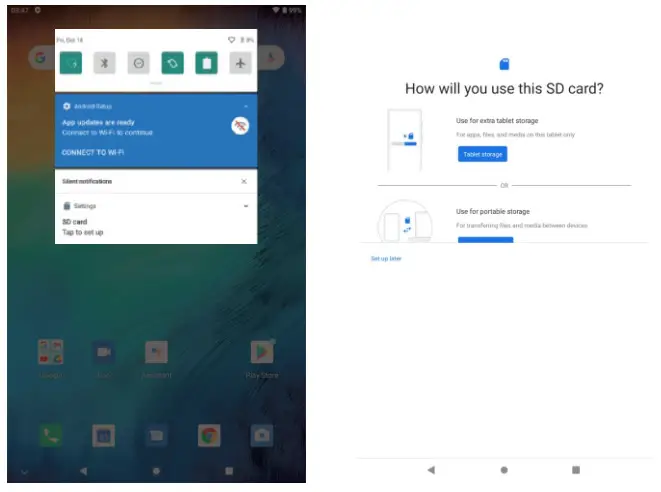Tap CONNECT TO WI-FI action

pos(93,152)
